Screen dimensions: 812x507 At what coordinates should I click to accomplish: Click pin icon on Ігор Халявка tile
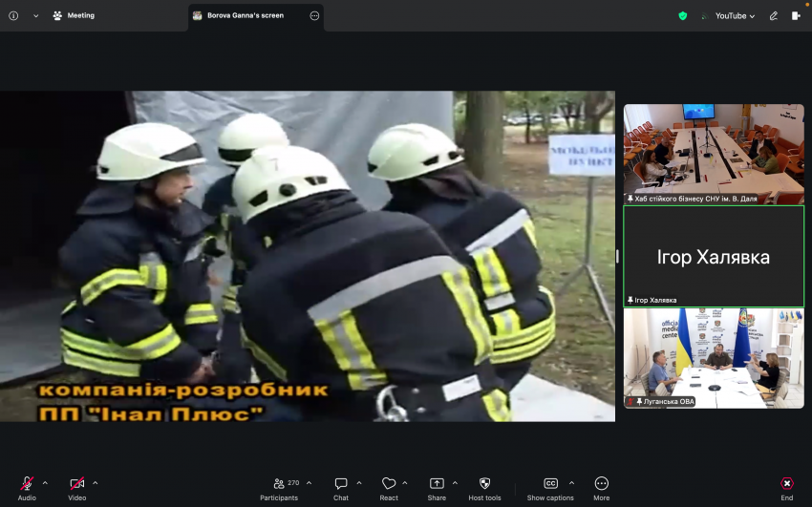pyautogui.click(x=630, y=300)
